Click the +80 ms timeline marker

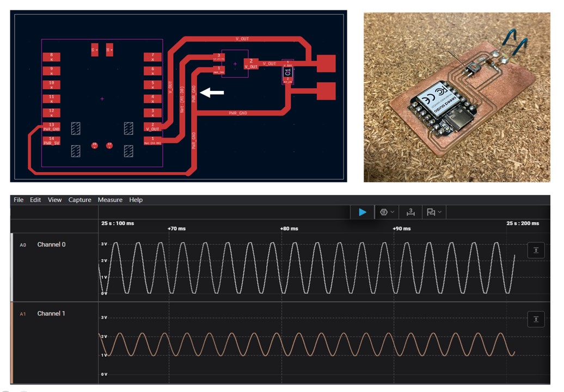[289, 229]
